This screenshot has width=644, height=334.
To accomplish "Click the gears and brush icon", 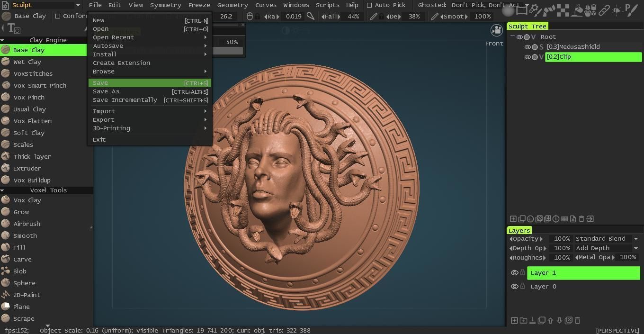I will (x=536, y=9).
